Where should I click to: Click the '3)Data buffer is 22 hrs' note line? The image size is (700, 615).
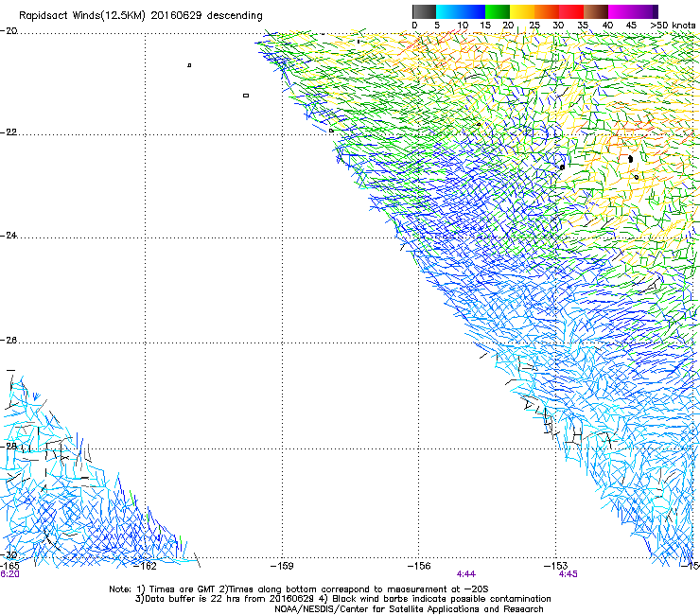342,599
